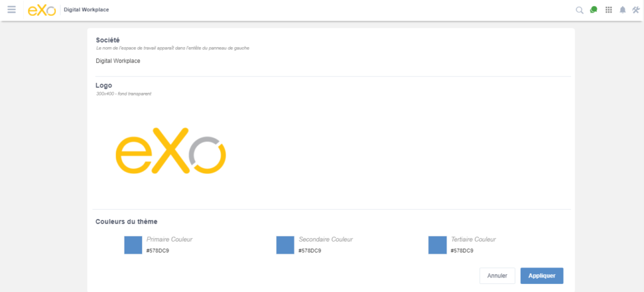Click the large eXo logo preview
644x292 pixels.
coord(171,149)
